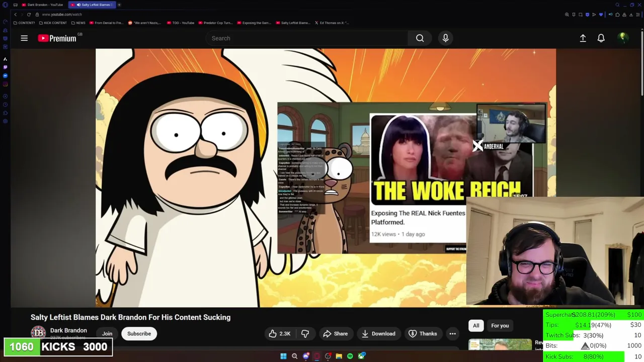The height and width of the screenshot is (362, 644).
Task: Open the Windows Start menu
Action: coord(283,356)
